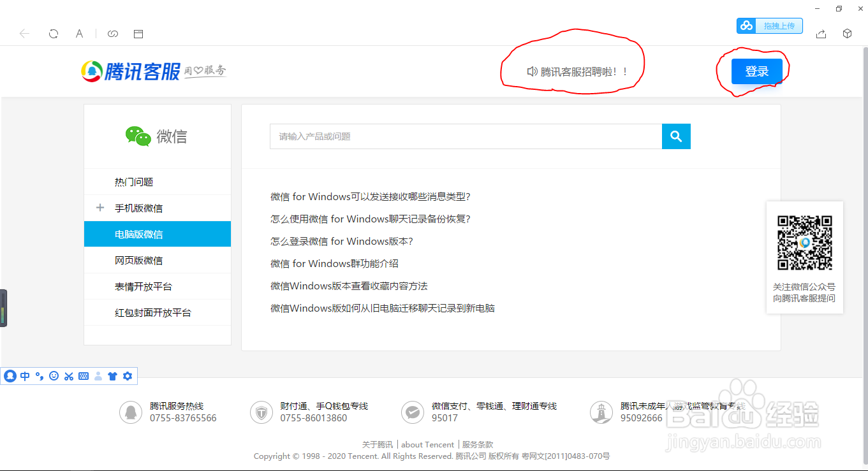
Task: Focus the 请输入产品或问题 search field
Action: click(x=466, y=136)
